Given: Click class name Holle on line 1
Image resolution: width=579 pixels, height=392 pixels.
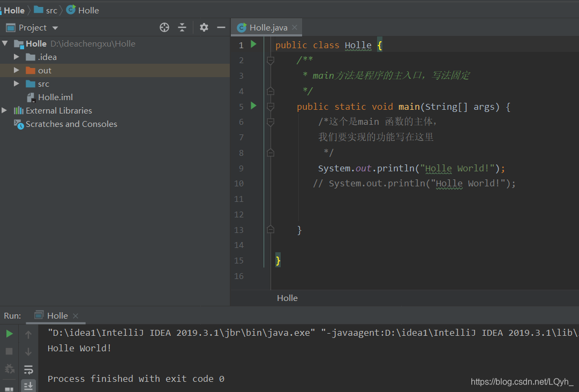Looking at the screenshot, I should click(x=358, y=46).
